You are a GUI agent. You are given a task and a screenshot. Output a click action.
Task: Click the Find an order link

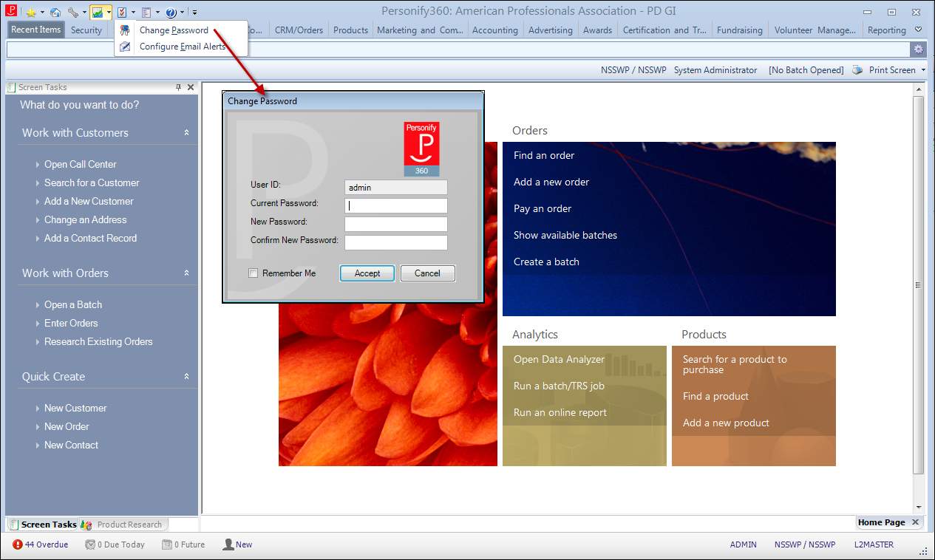coord(544,156)
